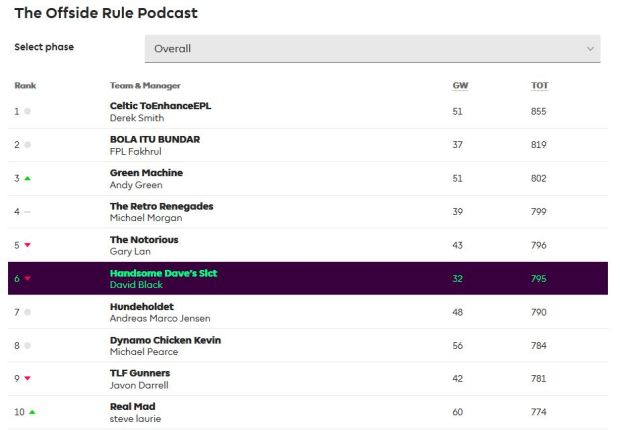
Task: Open the Select phase dropdown
Action: pyautogui.click(x=372, y=48)
